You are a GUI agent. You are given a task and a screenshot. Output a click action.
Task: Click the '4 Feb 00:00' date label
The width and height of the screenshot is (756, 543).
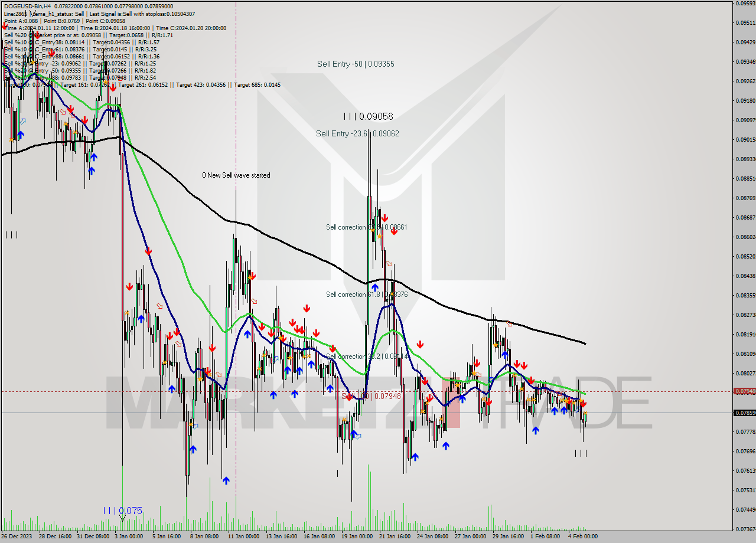(582, 537)
